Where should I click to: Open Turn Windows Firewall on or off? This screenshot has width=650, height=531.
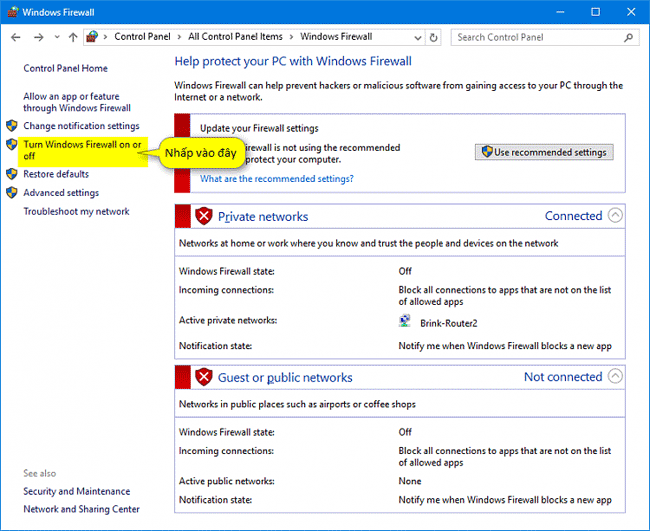coord(82,150)
